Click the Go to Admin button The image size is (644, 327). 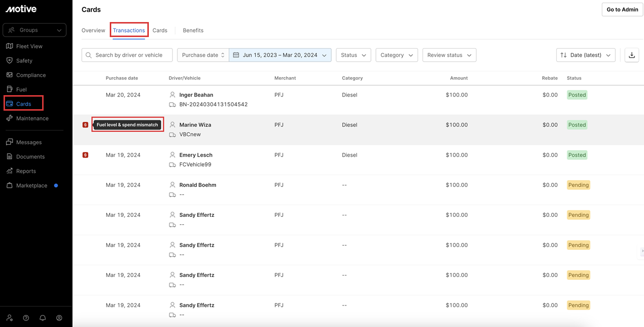tap(622, 10)
